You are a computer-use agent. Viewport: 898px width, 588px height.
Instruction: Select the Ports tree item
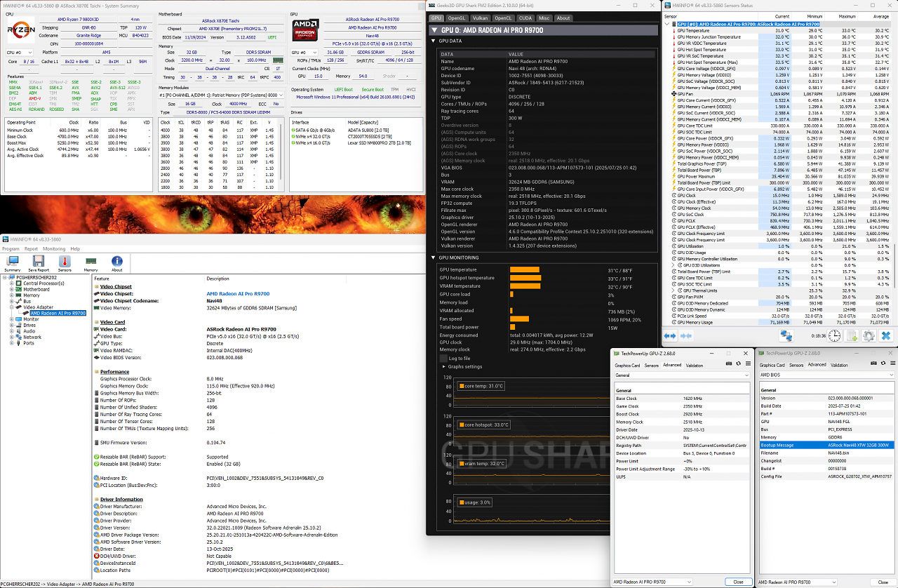(28, 343)
